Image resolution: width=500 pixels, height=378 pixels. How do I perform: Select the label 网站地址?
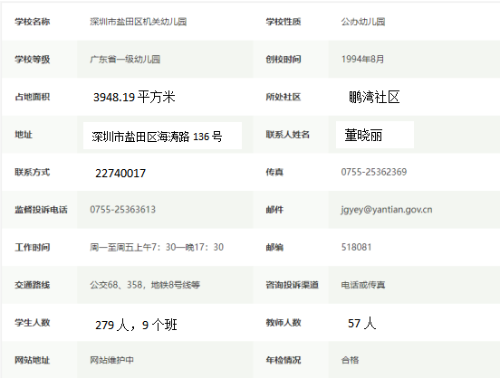pos(32,361)
